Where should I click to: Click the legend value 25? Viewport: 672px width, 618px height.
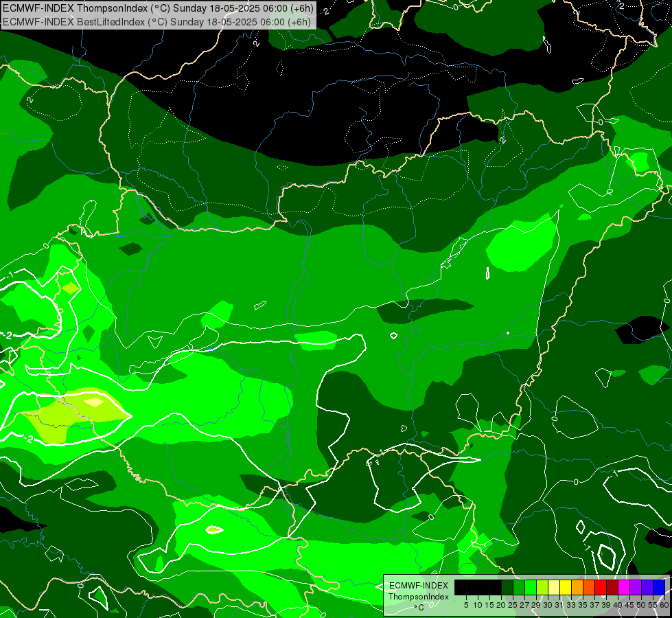513,605
